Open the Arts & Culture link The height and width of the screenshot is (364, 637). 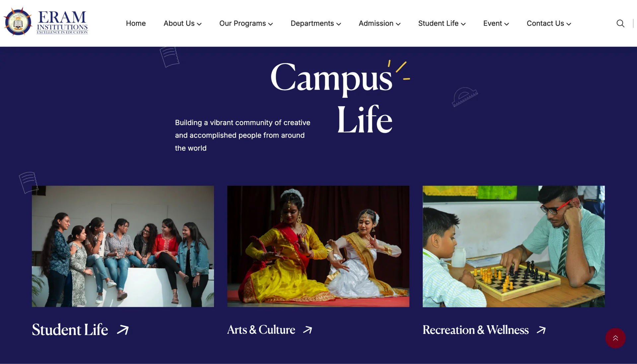click(261, 330)
